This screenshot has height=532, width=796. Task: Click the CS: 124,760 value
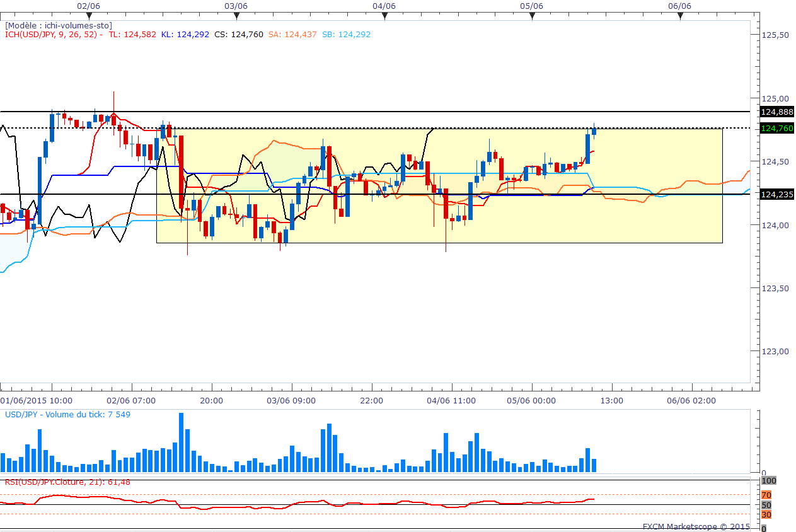(239, 35)
